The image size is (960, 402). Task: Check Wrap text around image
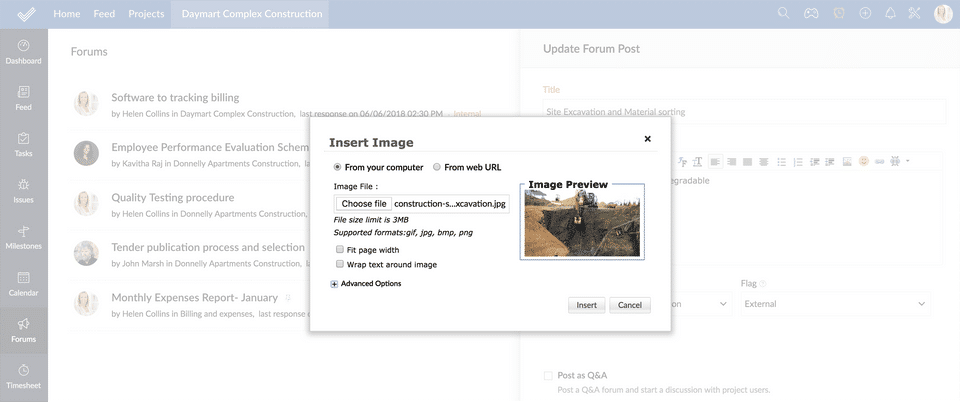pos(340,264)
